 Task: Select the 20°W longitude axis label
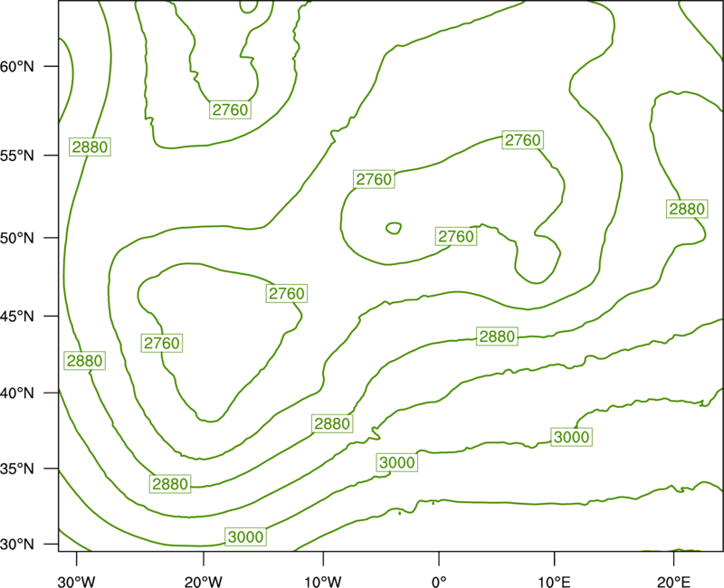click(204, 582)
